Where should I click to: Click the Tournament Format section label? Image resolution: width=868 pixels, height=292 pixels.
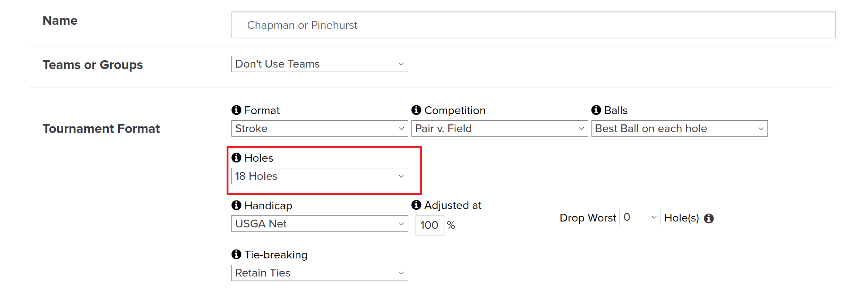(x=101, y=128)
